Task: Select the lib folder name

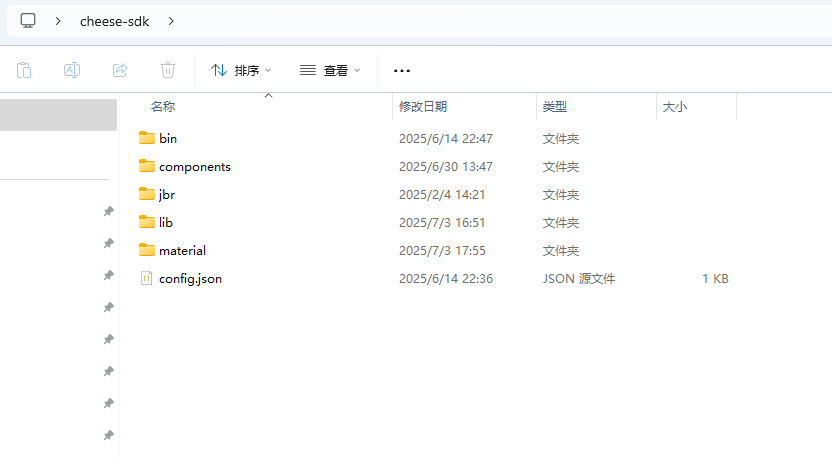Action: (166, 222)
